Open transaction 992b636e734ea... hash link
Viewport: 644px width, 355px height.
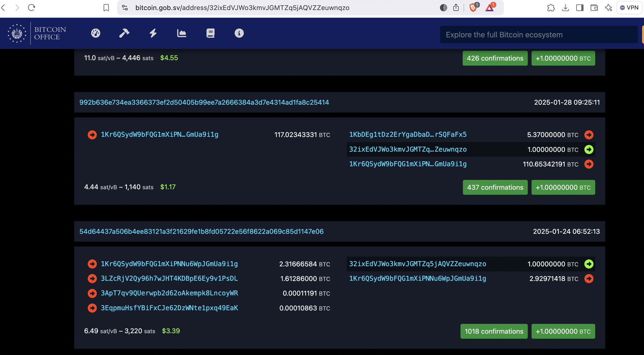tap(204, 102)
